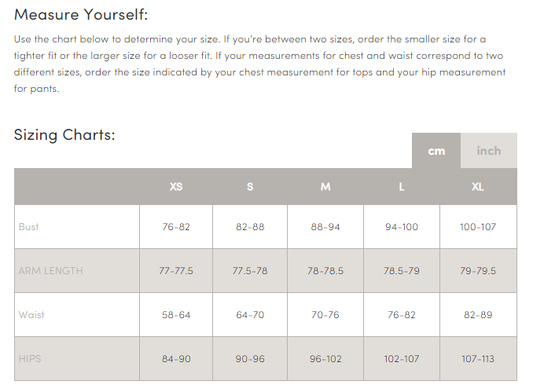Switch sizing chart to inch tab
Image resolution: width=533 pixels, height=392 pixels.
pos(488,151)
